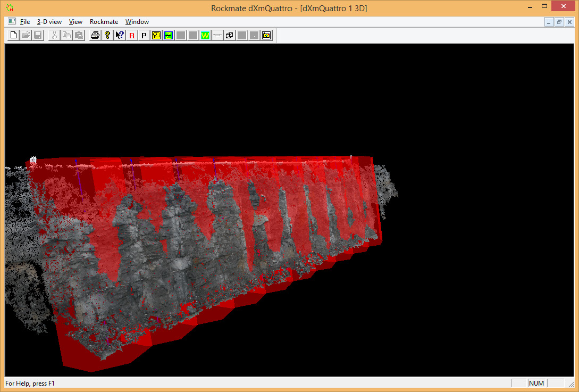The width and height of the screenshot is (579, 392).
Task: Select the P tool on the toolbar
Action: (144, 35)
